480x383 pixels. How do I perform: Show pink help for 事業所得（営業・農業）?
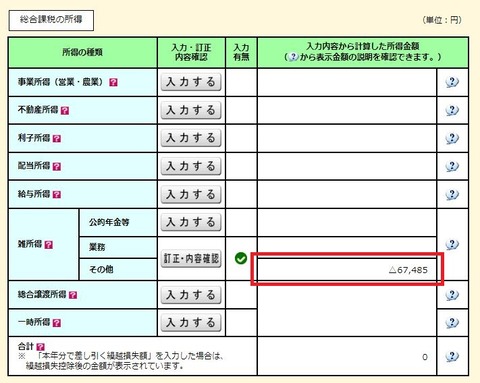[x=113, y=82]
